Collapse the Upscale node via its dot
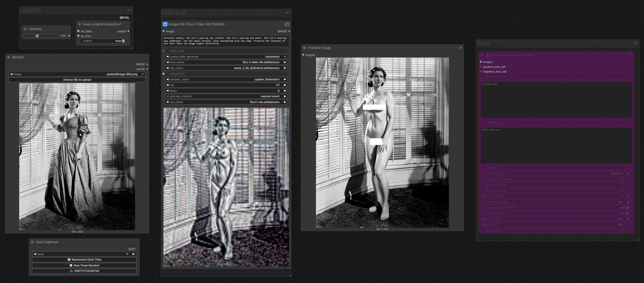This screenshot has width=644, height=283. [x=25, y=29]
